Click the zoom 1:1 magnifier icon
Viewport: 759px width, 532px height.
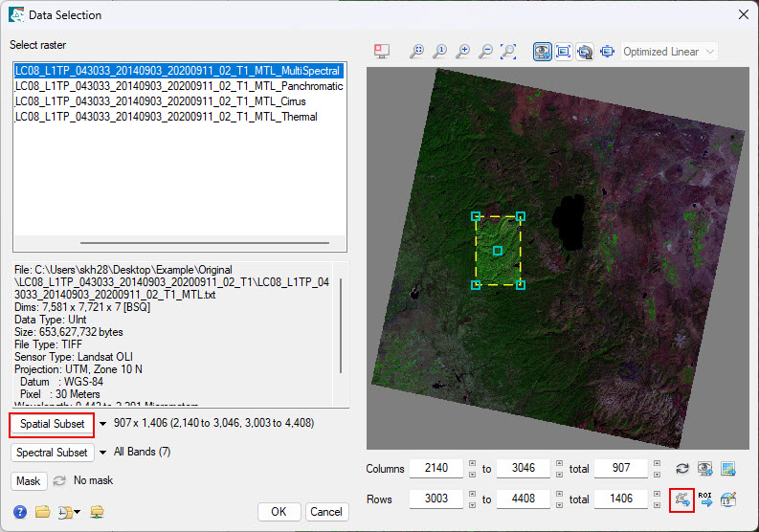coord(439,51)
